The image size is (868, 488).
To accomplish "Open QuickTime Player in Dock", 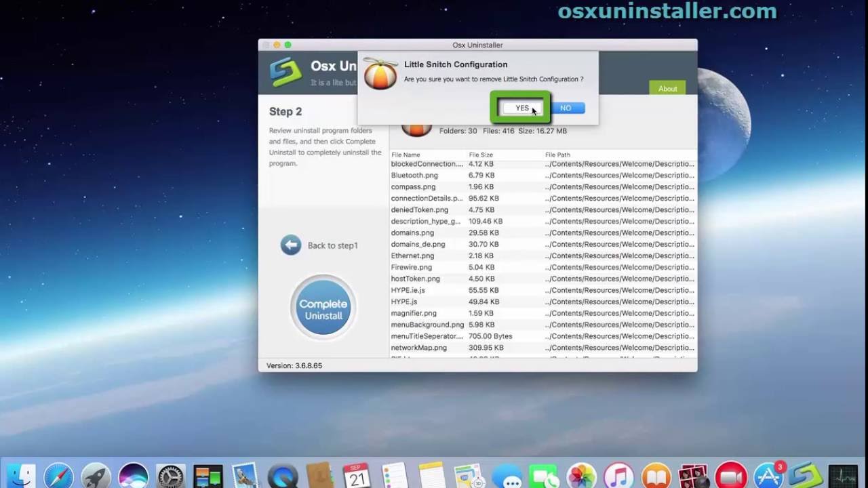I will 282,476.
